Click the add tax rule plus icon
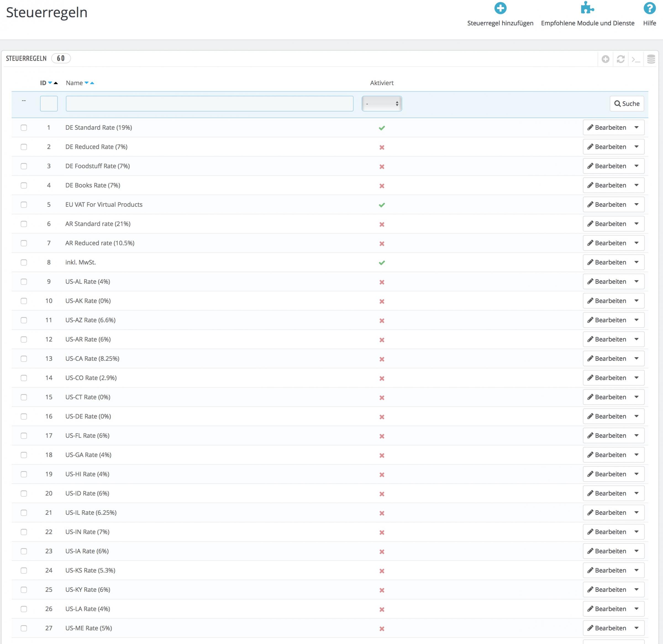663x644 pixels. pos(500,9)
